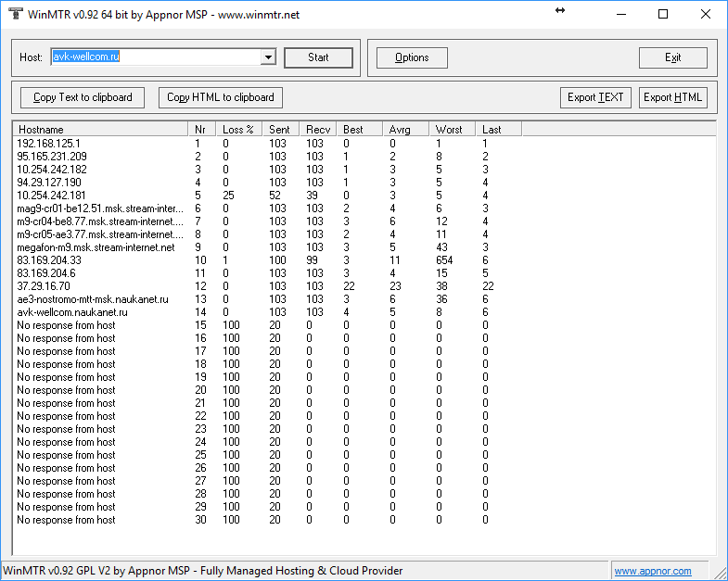
Task: Click the 25 loss value of hop 5
Action: (228, 196)
